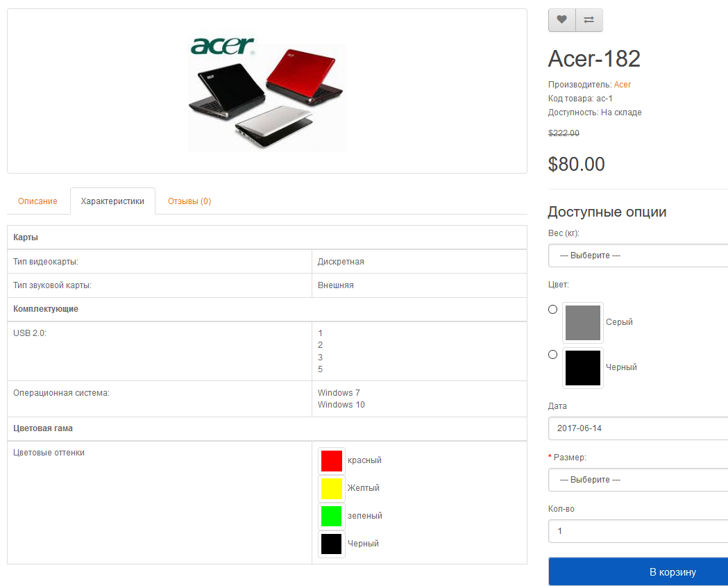Click the Карты section header
728x586 pixels.
click(x=26, y=237)
